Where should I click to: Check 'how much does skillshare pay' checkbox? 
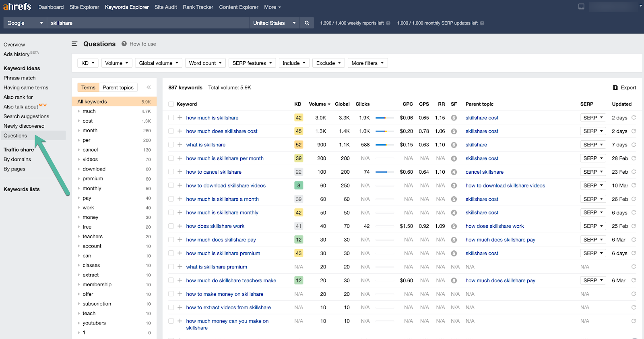[171, 239]
